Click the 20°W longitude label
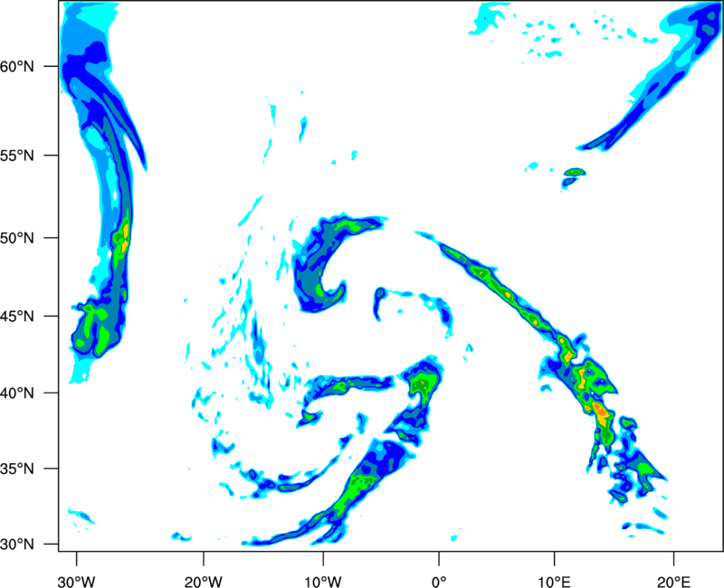Screen dimensions: 724x588 point(203,582)
